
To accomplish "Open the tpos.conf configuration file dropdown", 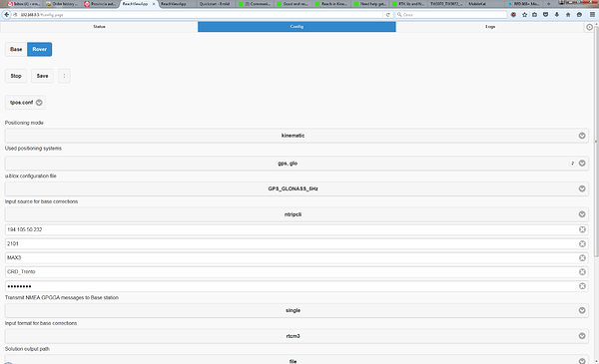I will (x=25, y=103).
